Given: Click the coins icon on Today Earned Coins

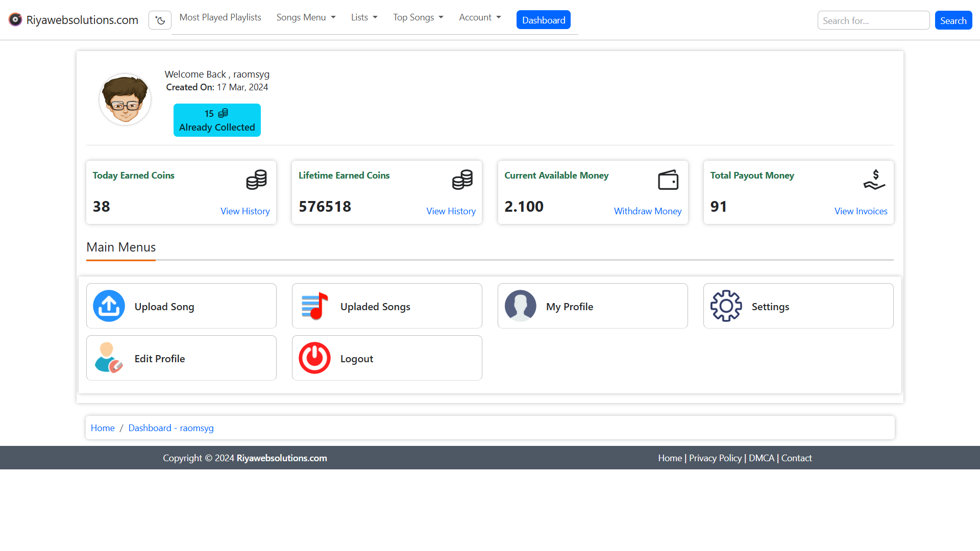Looking at the screenshot, I should click(256, 180).
